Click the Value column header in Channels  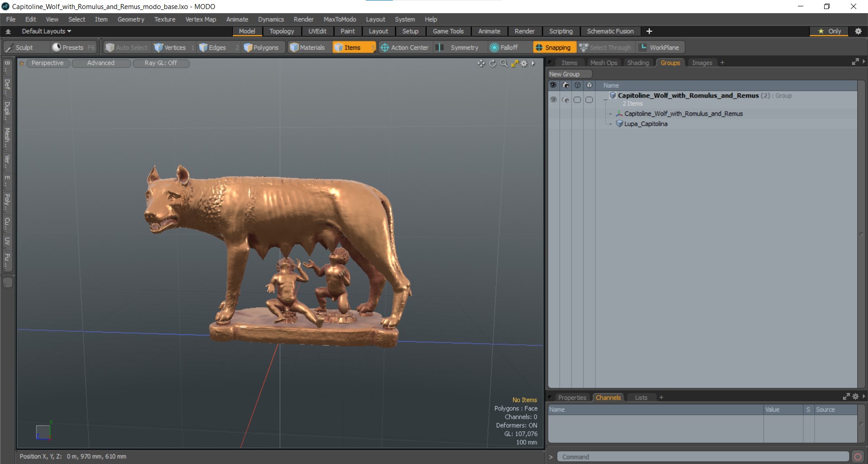coord(783,409)
